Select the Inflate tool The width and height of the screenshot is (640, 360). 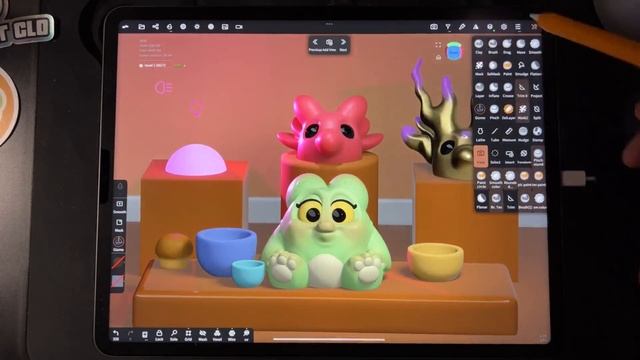coord(494,89)
